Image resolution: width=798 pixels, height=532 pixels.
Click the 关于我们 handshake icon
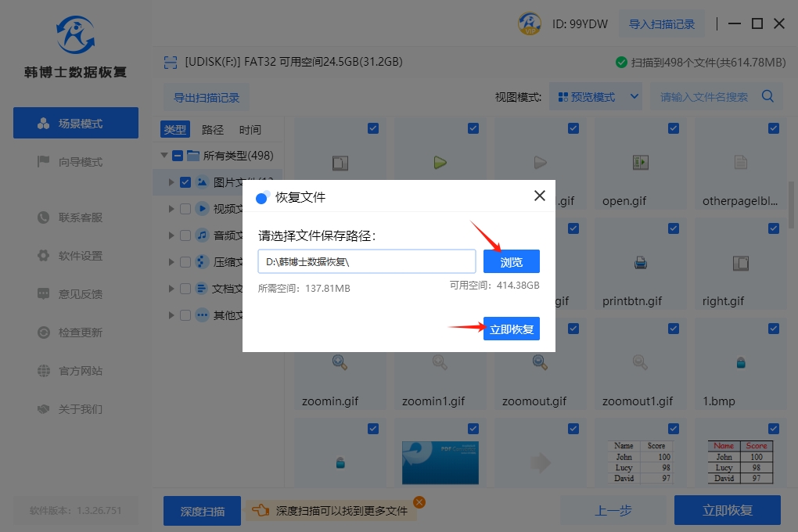pyautogui.click(x=44, y=409)
